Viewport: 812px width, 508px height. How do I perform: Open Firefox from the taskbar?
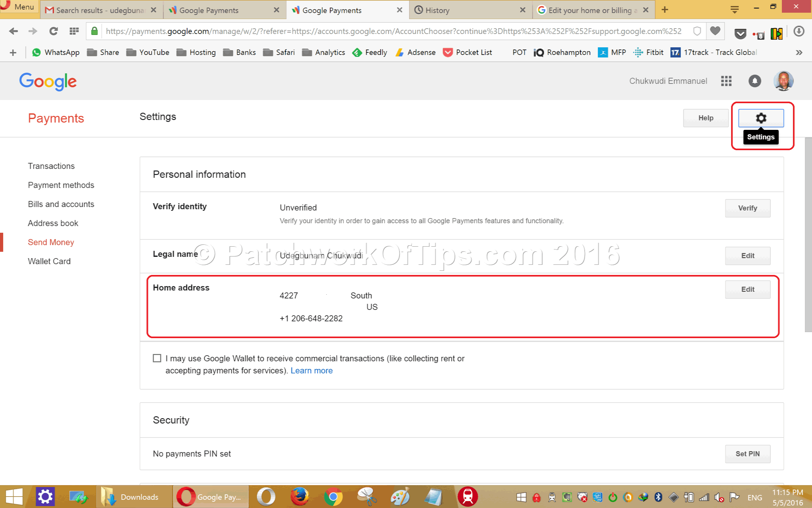(299, 497)
